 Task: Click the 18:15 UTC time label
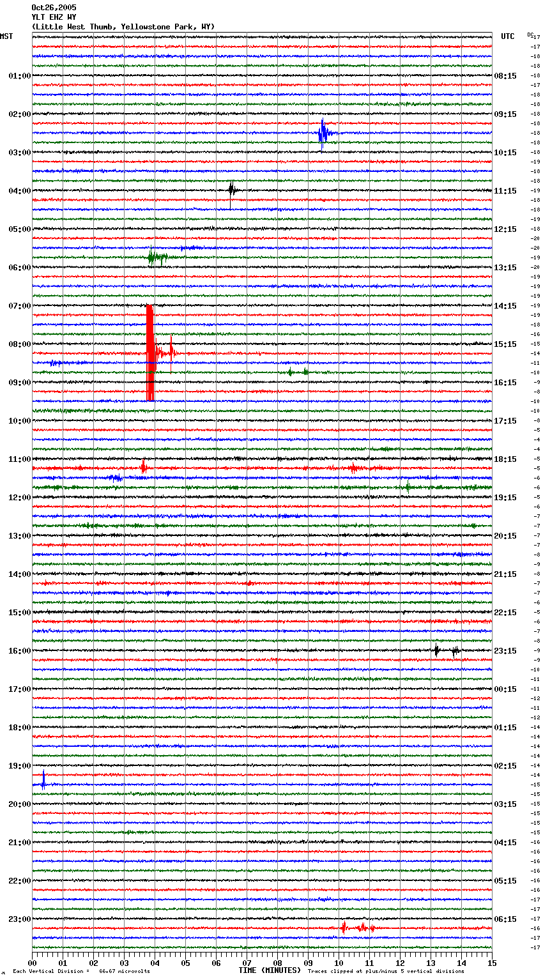505,459
